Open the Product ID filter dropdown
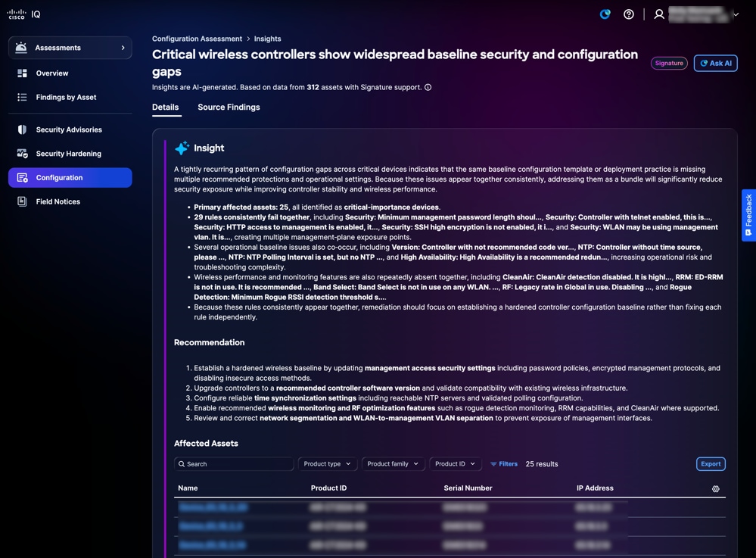The height and width of the screenshot is (558, 756). [455, 464]
